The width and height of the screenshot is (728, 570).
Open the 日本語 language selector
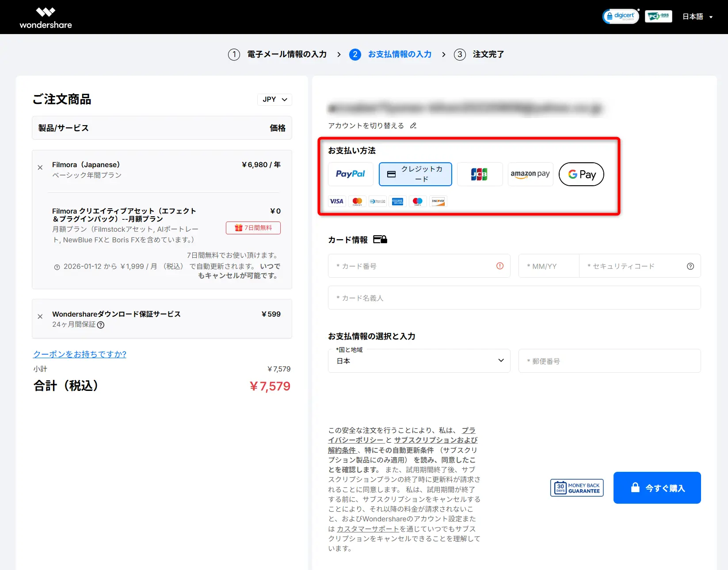[x=697, y=17]
